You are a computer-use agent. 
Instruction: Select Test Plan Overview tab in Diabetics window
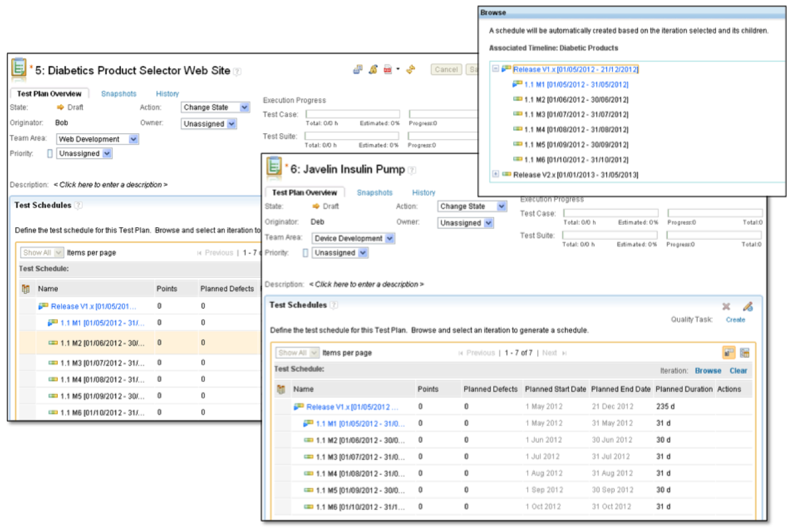49,93
